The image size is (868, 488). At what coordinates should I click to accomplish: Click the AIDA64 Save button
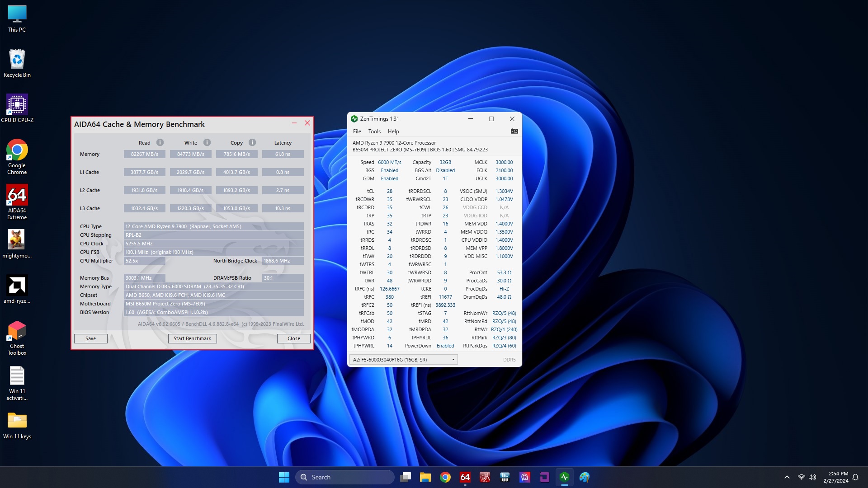tap(91, 338)
